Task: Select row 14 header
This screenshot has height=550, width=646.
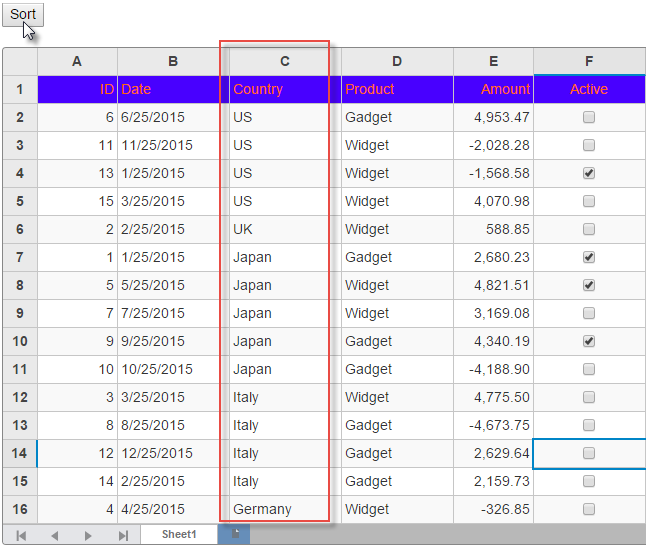Action: click(x=20, y=453)
